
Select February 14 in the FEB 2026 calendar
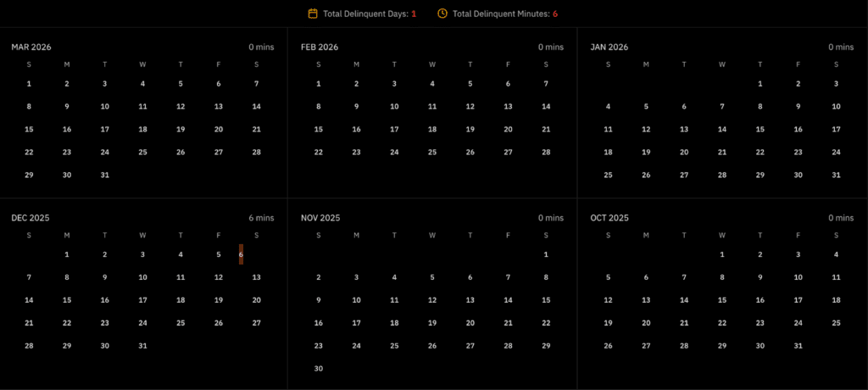pyautogui.click(x=546, y=107)
